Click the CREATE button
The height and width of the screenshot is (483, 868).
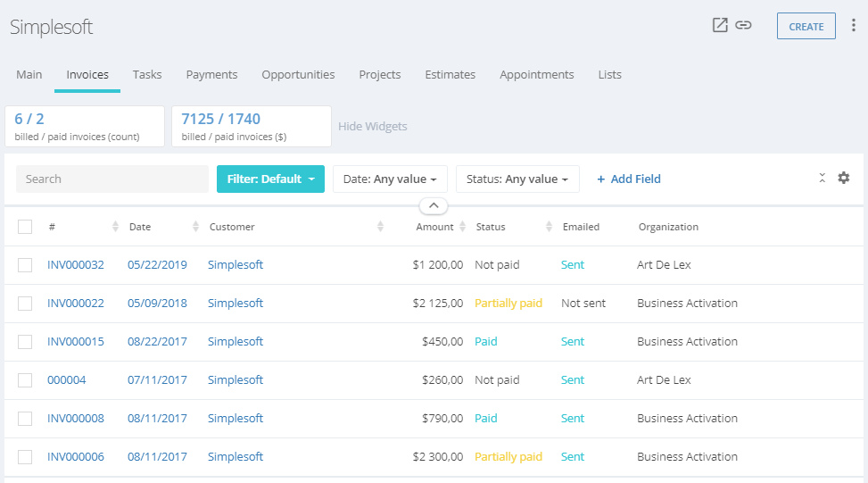click(x=806, y=26)
